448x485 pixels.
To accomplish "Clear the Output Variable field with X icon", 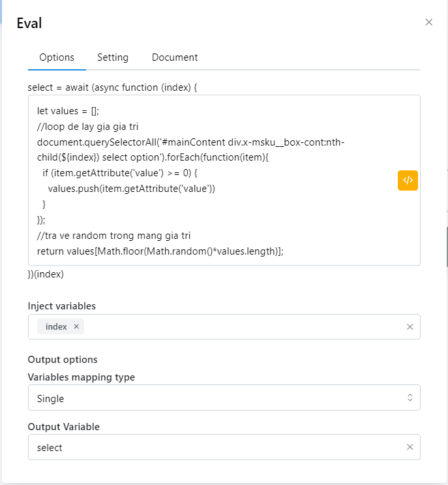I will tap(410, 447).
